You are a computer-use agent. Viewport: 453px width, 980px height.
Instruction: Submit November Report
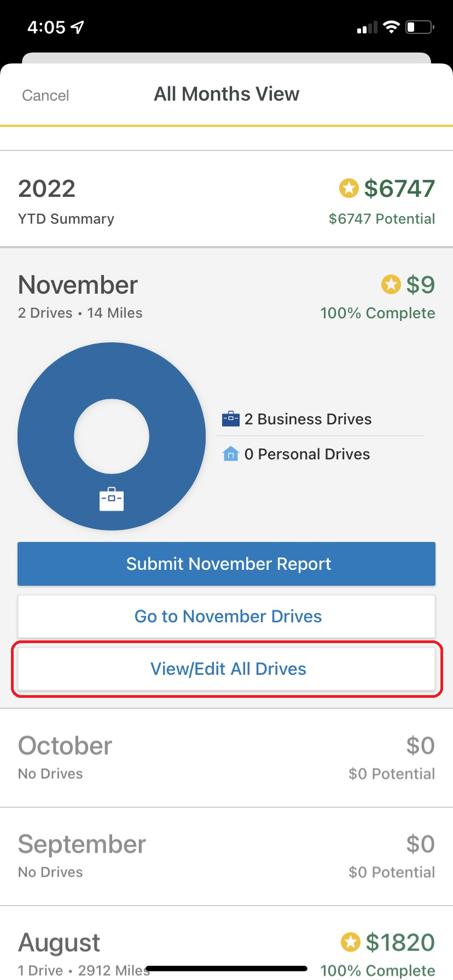click(x=226, y=564)
